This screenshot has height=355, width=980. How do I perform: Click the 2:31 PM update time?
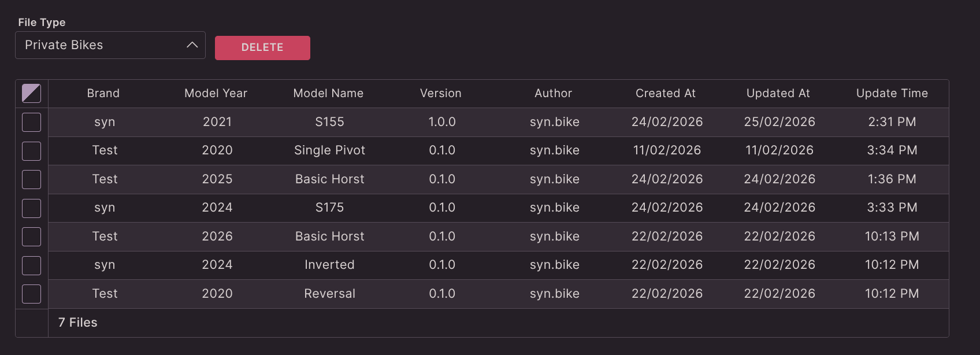[x=892, y=122]
